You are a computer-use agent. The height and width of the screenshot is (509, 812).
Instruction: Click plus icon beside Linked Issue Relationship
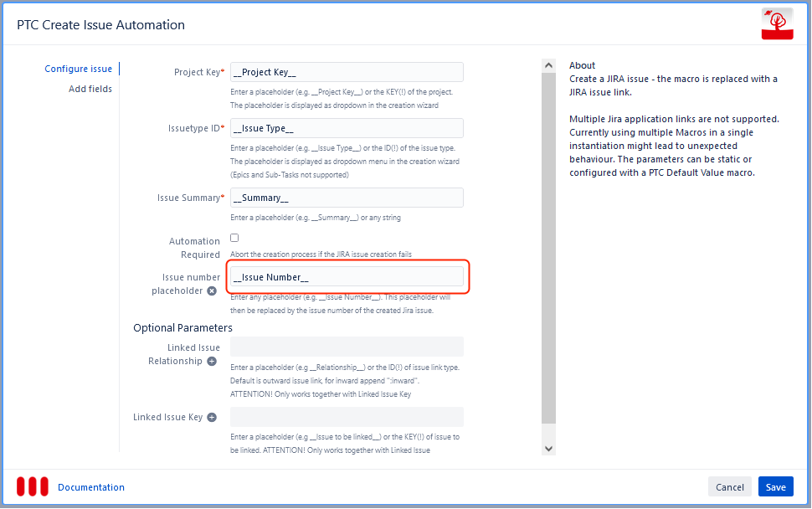pos(212,362)
